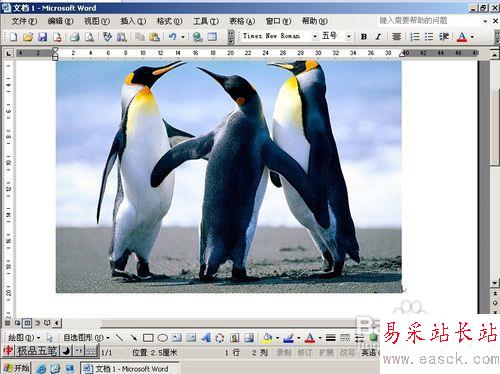
Task: Select the Line drawing tool
Action: [x=119, y=338]
